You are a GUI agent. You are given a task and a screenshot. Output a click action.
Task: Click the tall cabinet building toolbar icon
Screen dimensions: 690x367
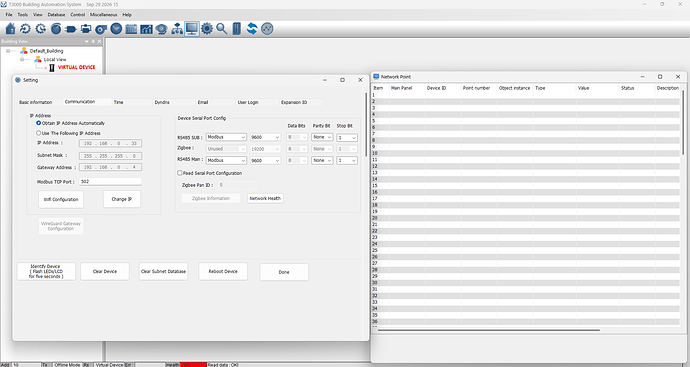(x=237, y=29)
